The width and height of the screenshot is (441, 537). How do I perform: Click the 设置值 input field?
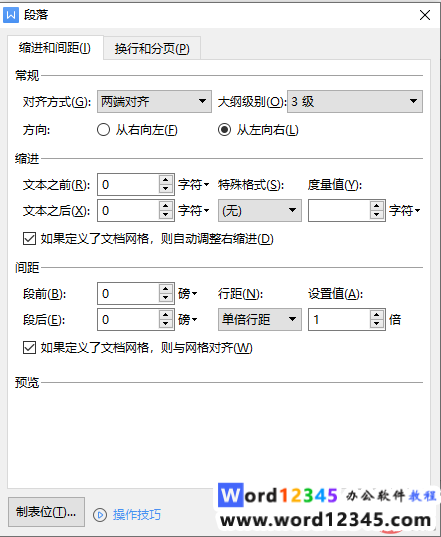tap(339, 320)
